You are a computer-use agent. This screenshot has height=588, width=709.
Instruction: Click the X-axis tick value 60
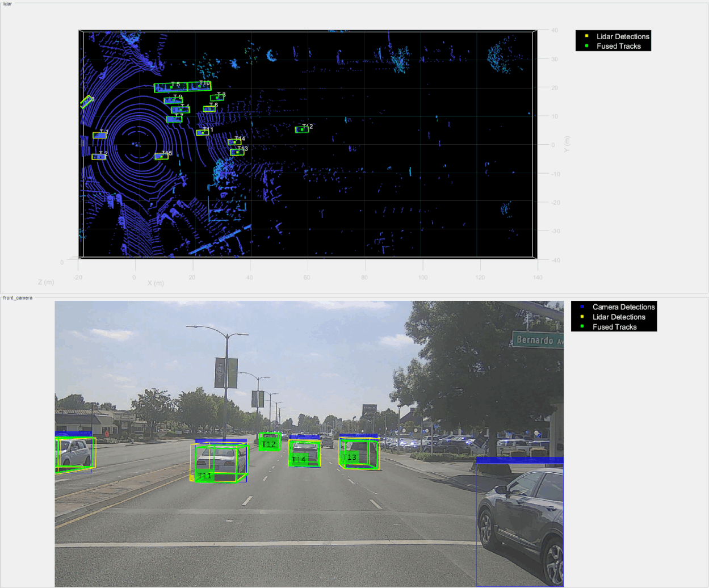pyautogui.click(x=307, y=278)
